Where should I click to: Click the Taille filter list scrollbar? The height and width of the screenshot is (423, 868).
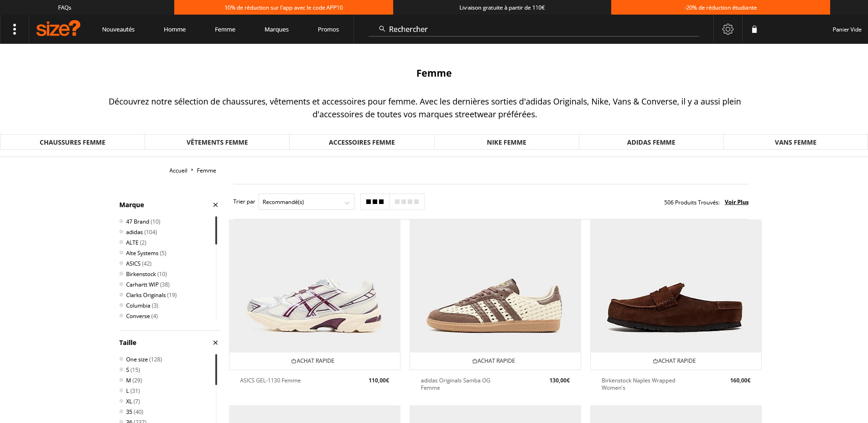pos(216,369)
